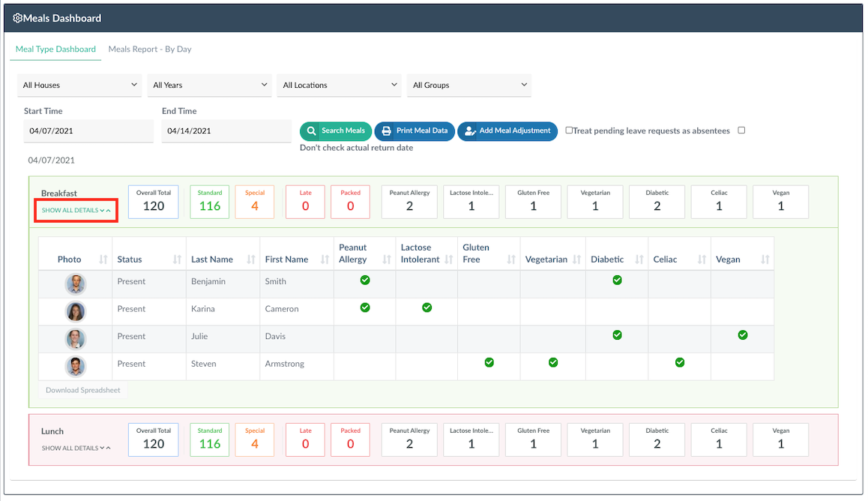The image size is (868, 501).
Task: Enable Treat pending leave requests as absentees
Action: (x=569, y=130)
